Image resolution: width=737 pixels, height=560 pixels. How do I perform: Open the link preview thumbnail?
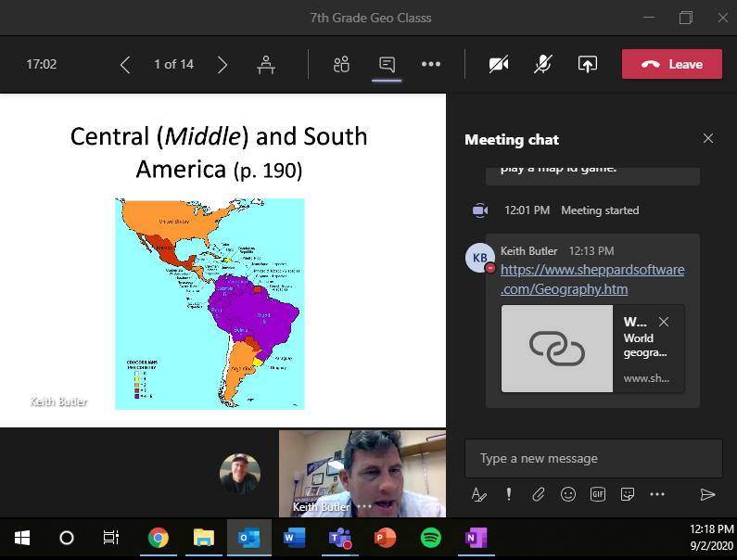pyautogui.click(x=557, y=349)
